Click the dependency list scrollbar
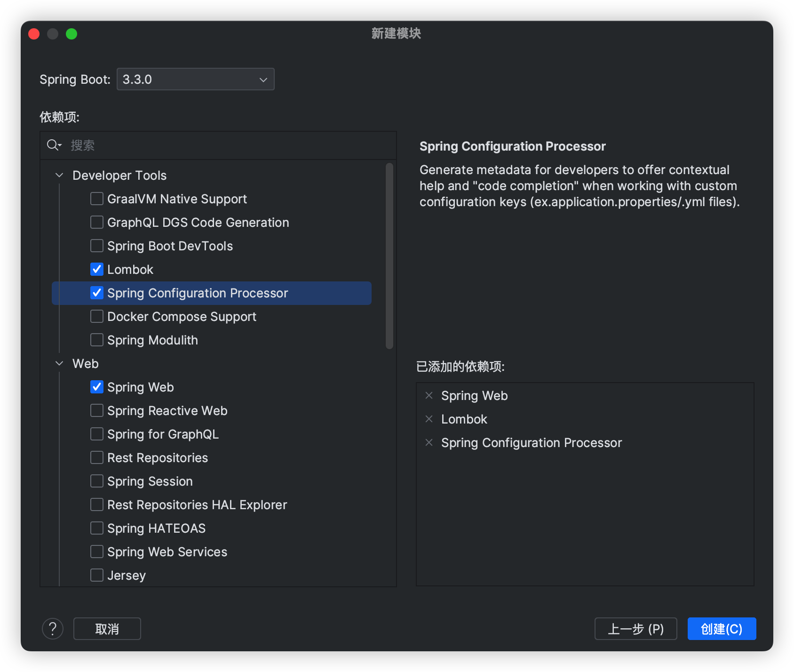 click(x=389, y=256)
